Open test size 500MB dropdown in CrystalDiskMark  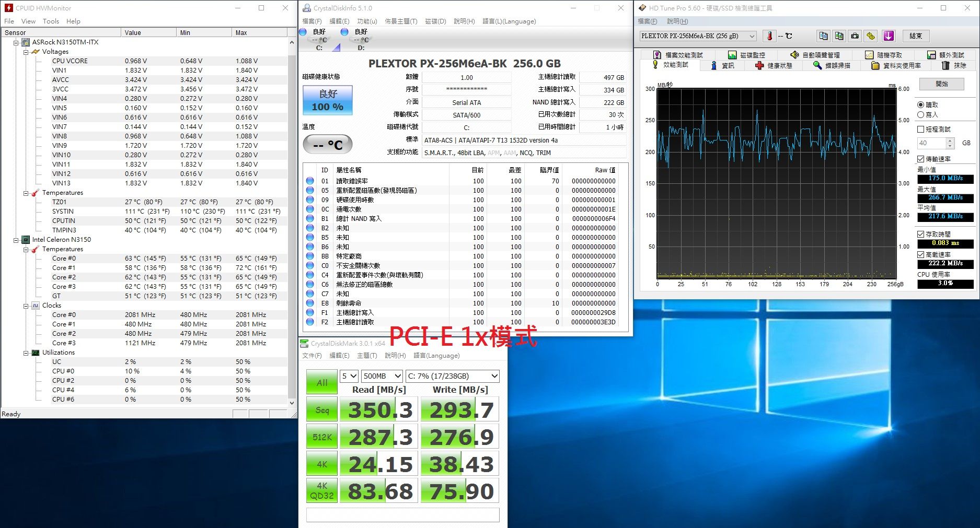(383, 376)
